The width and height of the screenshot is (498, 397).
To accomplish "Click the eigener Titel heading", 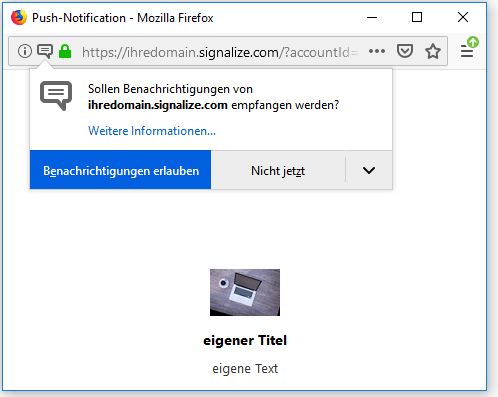I will (245, 340).
